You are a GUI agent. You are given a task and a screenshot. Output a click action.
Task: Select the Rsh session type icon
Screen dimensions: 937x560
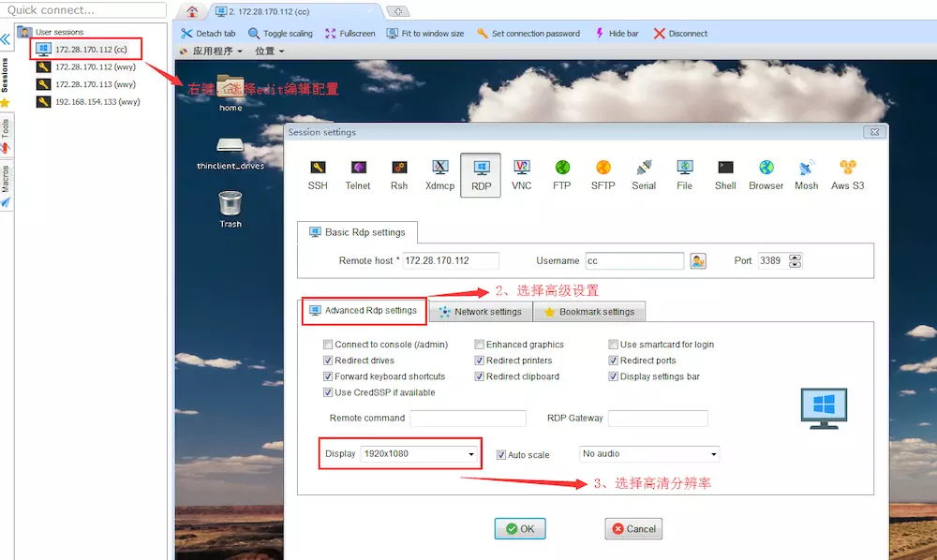[399, 175]
